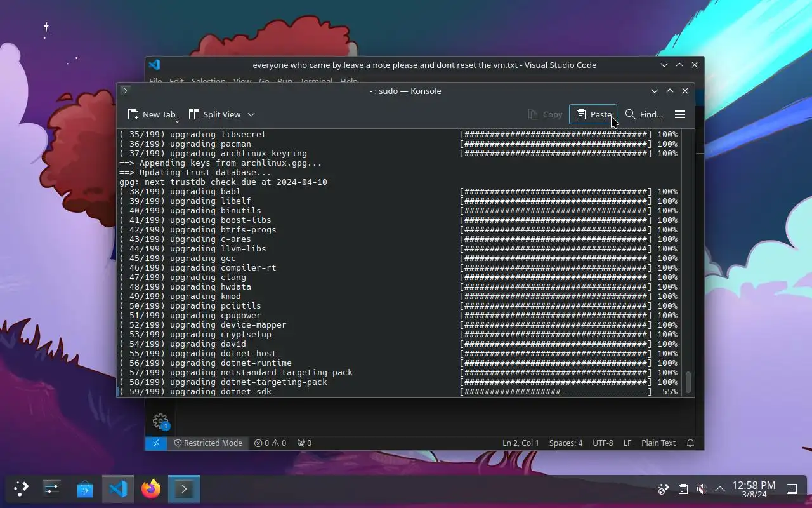Change language mode from Plain Text
This screenshot has height=508, width=812.
pos(658,443)
